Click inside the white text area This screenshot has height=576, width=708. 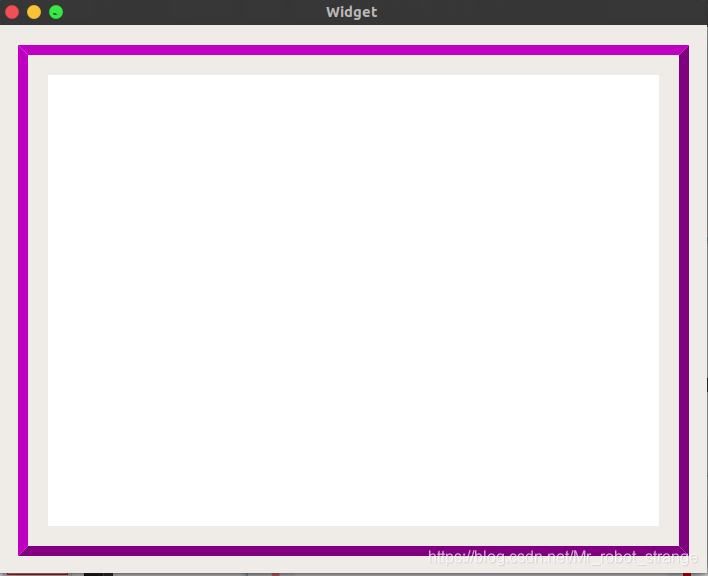click(353, 300)
